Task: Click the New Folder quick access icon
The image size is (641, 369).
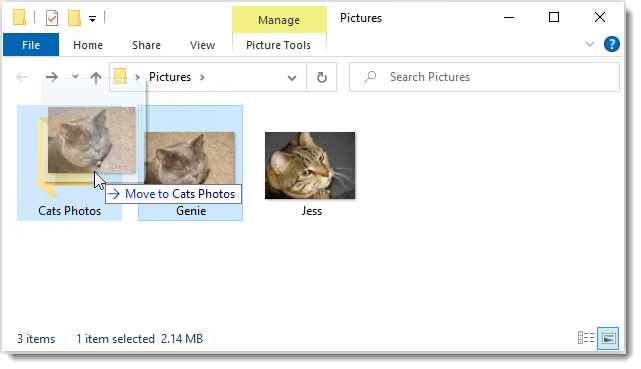Action: tap(74, 18)
